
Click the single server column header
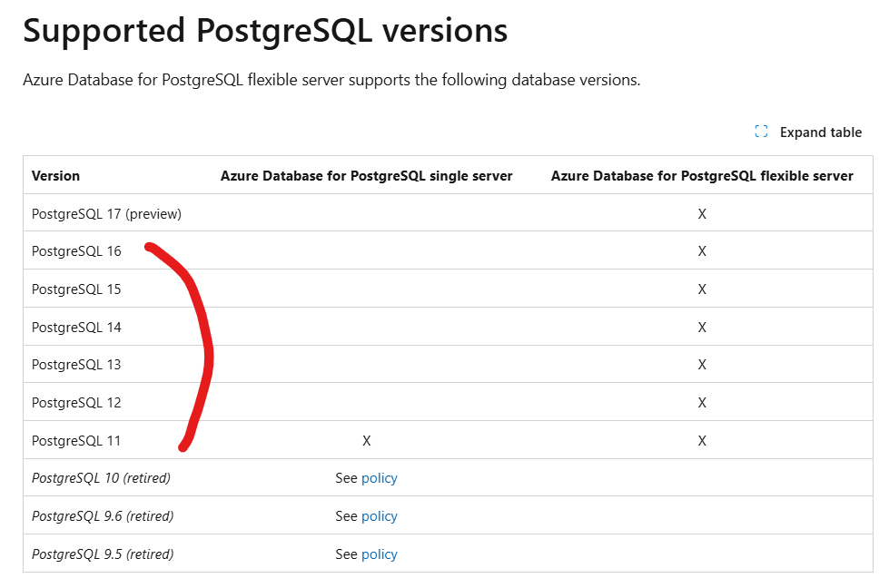pyautogui.click(x=366, y=176)
